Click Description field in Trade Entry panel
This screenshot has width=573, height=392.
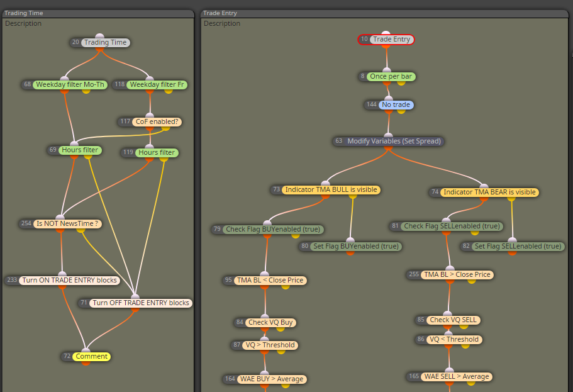[x=222, y=23]
